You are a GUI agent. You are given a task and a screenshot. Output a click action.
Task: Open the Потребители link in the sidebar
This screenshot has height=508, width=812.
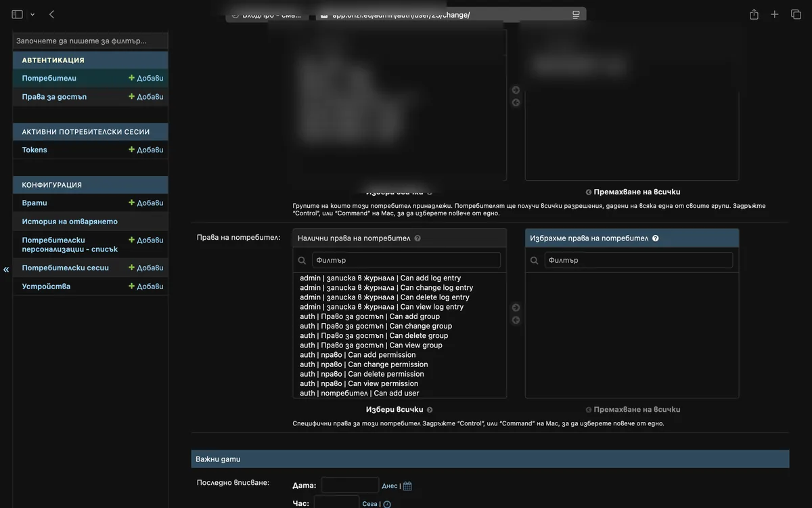49,78
